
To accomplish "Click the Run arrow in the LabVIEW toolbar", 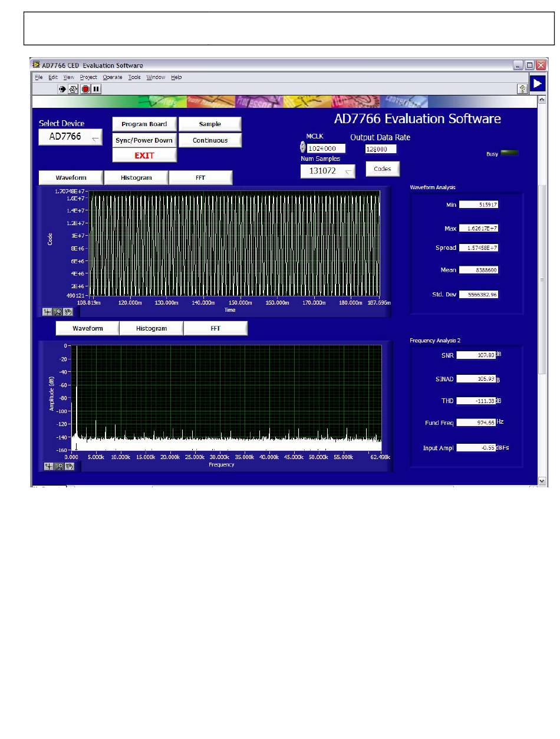I will [62, 89].
